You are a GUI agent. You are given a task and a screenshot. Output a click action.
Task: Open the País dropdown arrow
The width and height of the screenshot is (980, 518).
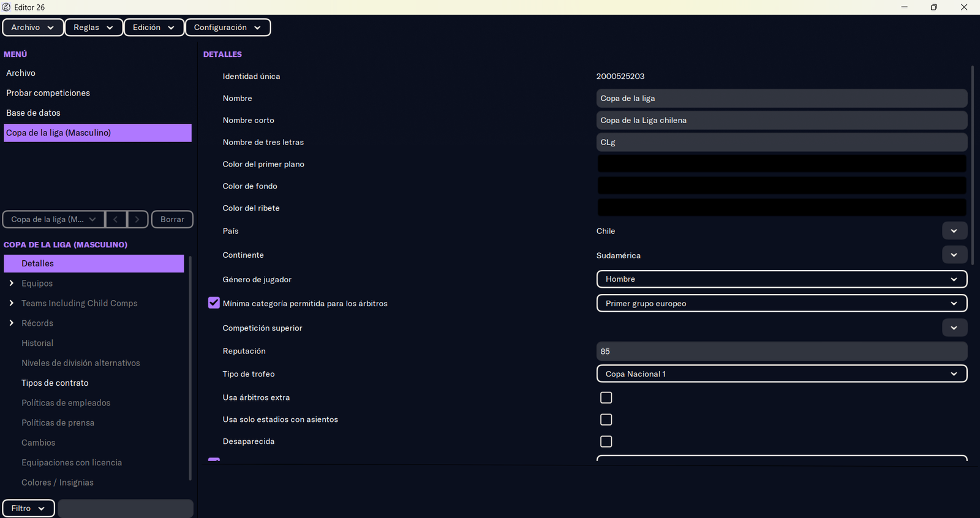pos(954,231)
